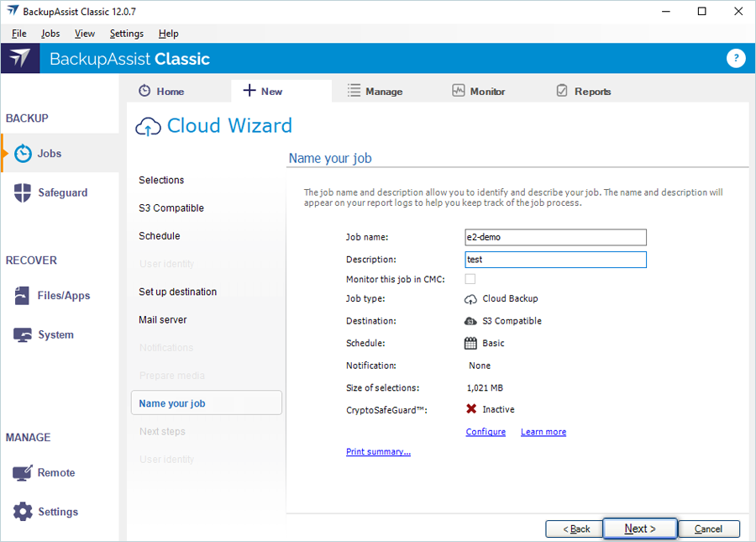The height and width of the screenshot is (542, 756).
Task: Maximize the BackupAssist window
Action: [702, 11]
